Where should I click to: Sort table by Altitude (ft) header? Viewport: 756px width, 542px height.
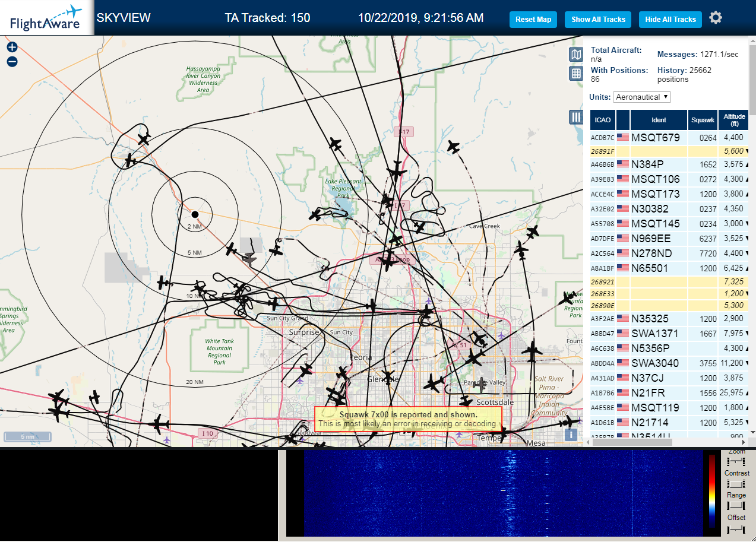point(734,120)
